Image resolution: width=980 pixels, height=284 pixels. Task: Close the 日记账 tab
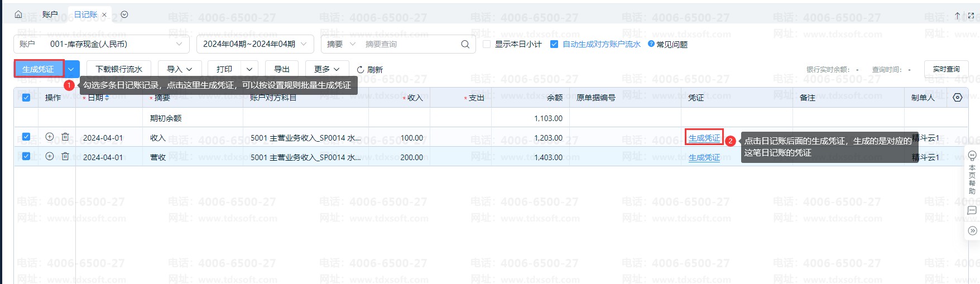click(x=104, y=15)
